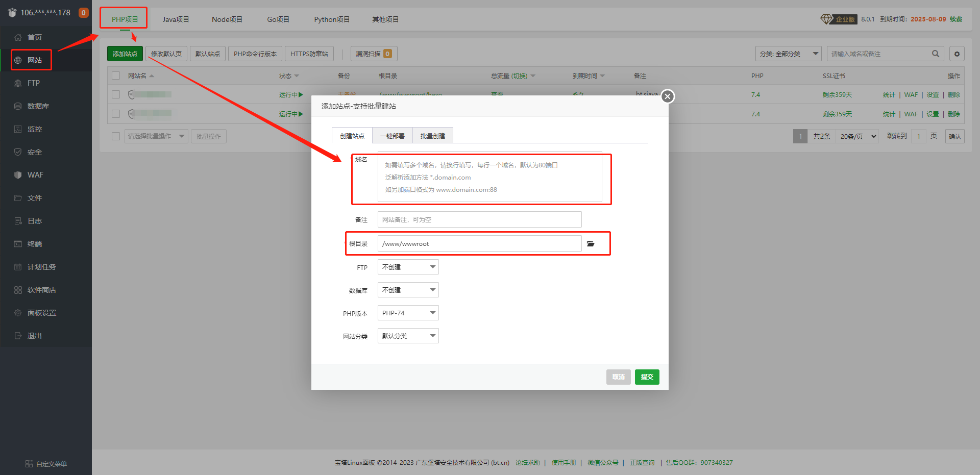
Task: Click into the 域名 text area
Action: [490, 177]
